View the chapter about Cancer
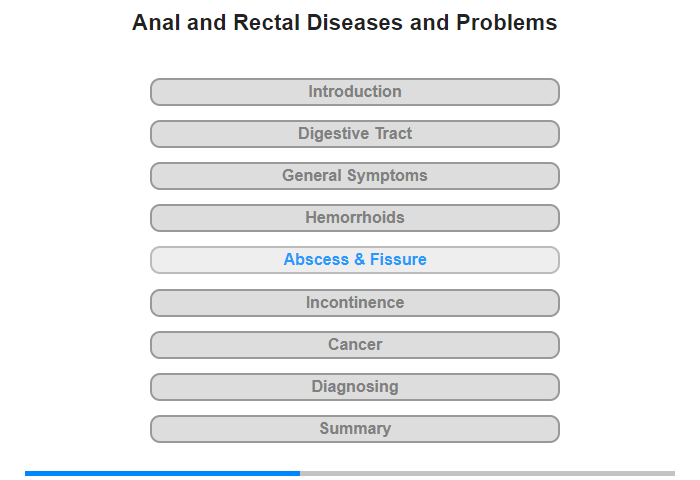 (x=354, y=345)
